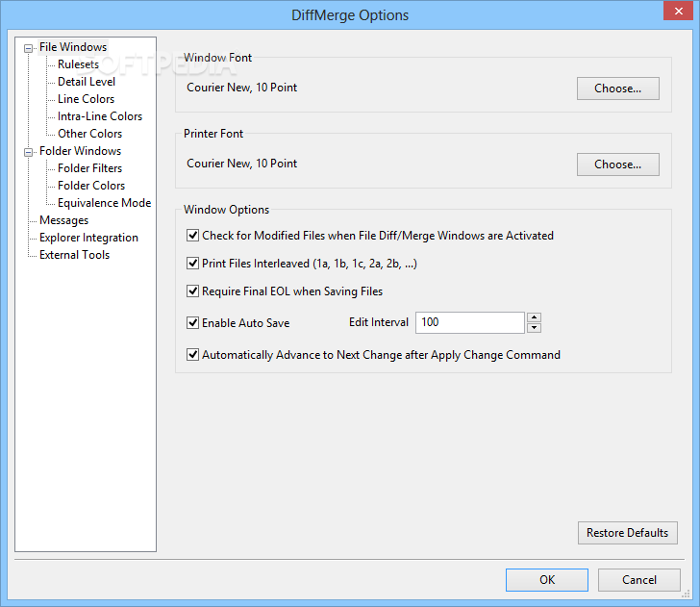Collapse the File Windows tree node
Screen dimensions: 700x607
(x=29, y=48)
